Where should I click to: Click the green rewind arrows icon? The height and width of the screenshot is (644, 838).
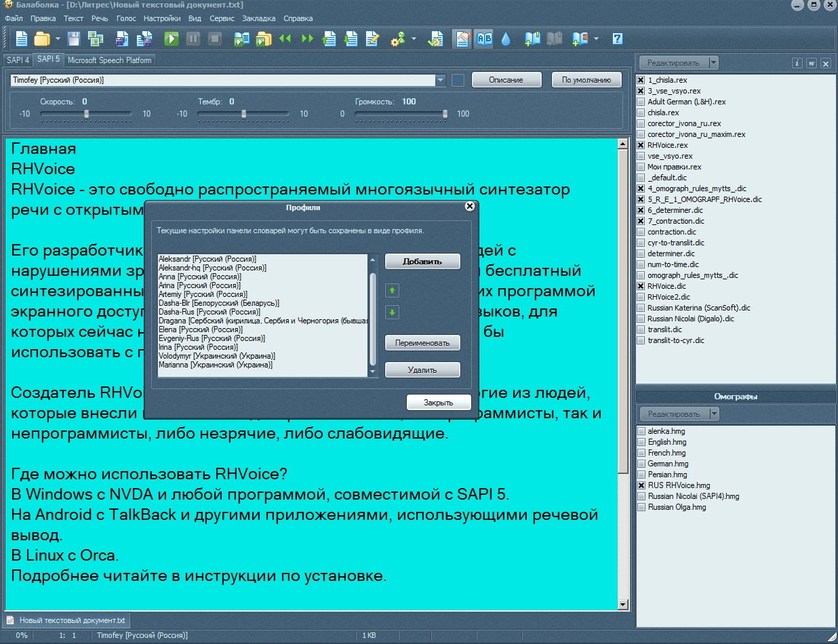pos(285,39)
